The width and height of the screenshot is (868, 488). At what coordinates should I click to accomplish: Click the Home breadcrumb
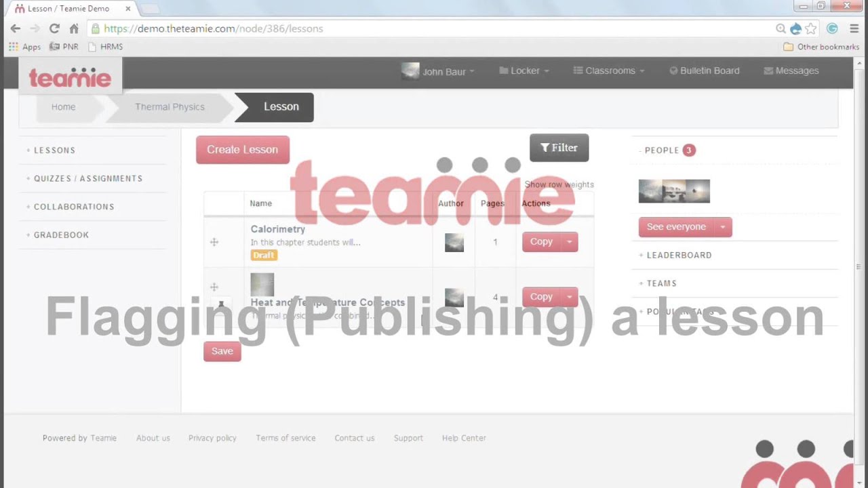63,107
